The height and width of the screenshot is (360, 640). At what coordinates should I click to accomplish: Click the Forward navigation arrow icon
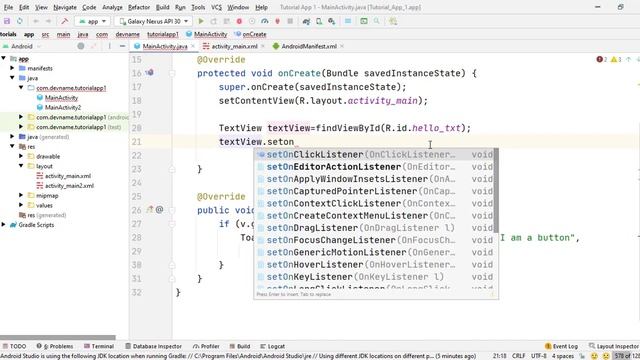[x=48, y=21]
